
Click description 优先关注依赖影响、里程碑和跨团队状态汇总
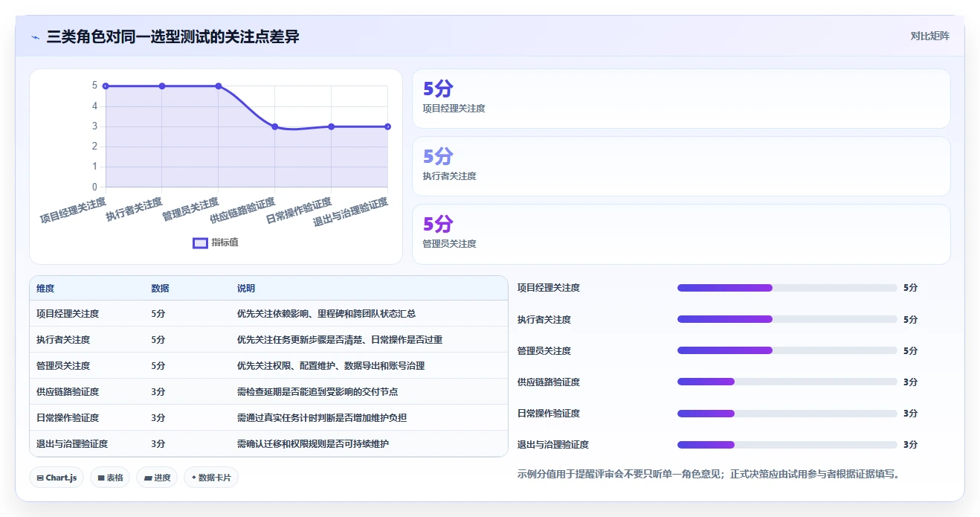pyautogui.click(x=326, y=314)
